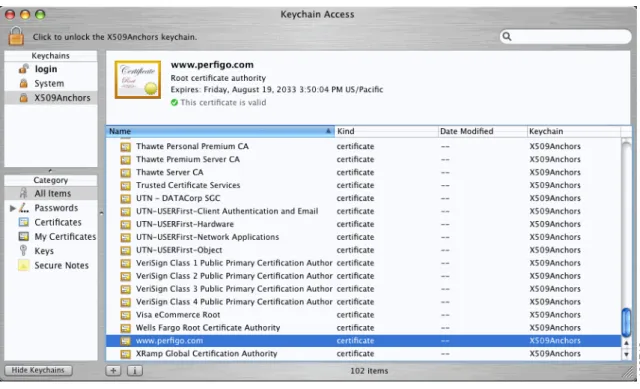640x389 pixels.
Task: Select UTN-USERFirst-Network Applications row
Action: click(x=364, y=237)
